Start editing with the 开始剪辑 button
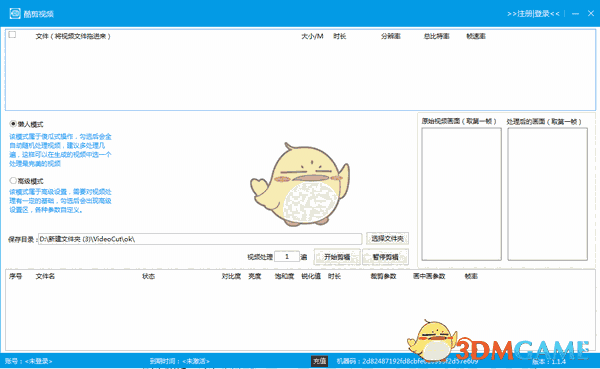Image resolution: width=600 pixels, height=369 pixels. point(337,257)
